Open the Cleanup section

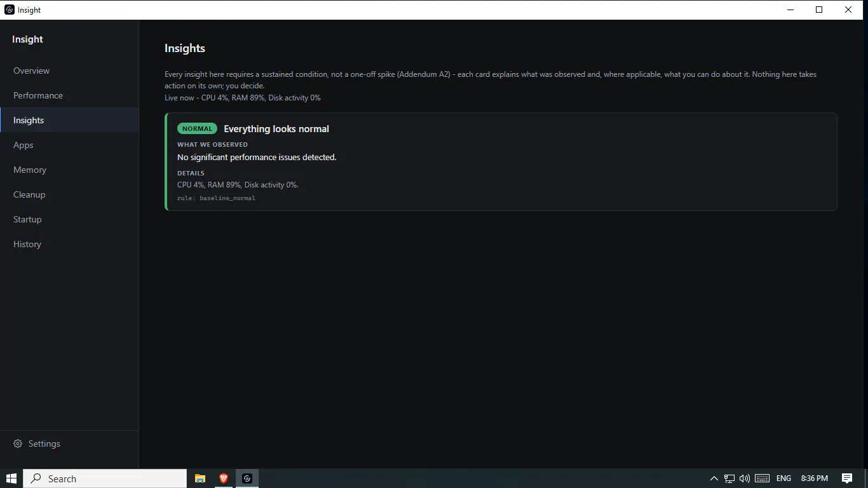[x=69, y=194]
